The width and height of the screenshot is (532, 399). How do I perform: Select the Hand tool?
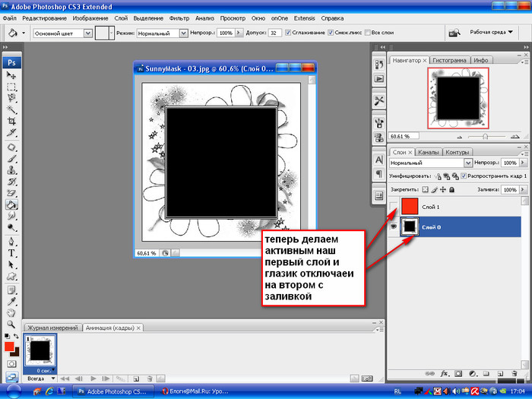point(11,313)
